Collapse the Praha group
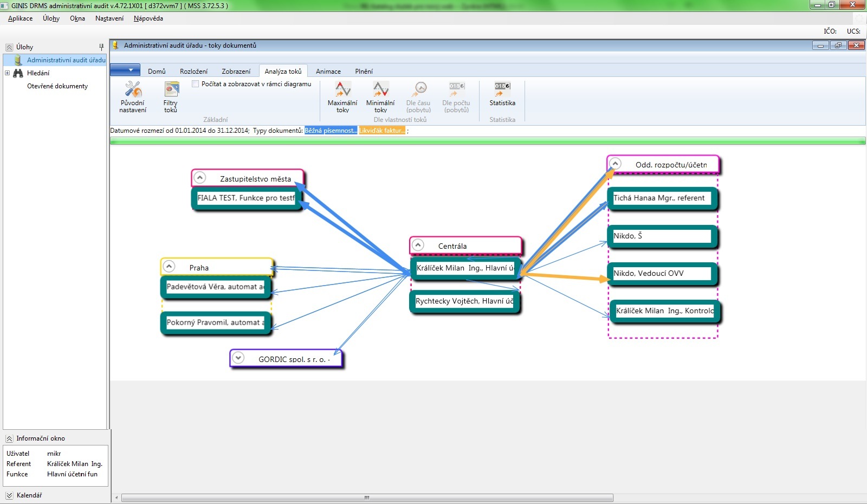Screen dimensions: 867x504 point(169,267)
